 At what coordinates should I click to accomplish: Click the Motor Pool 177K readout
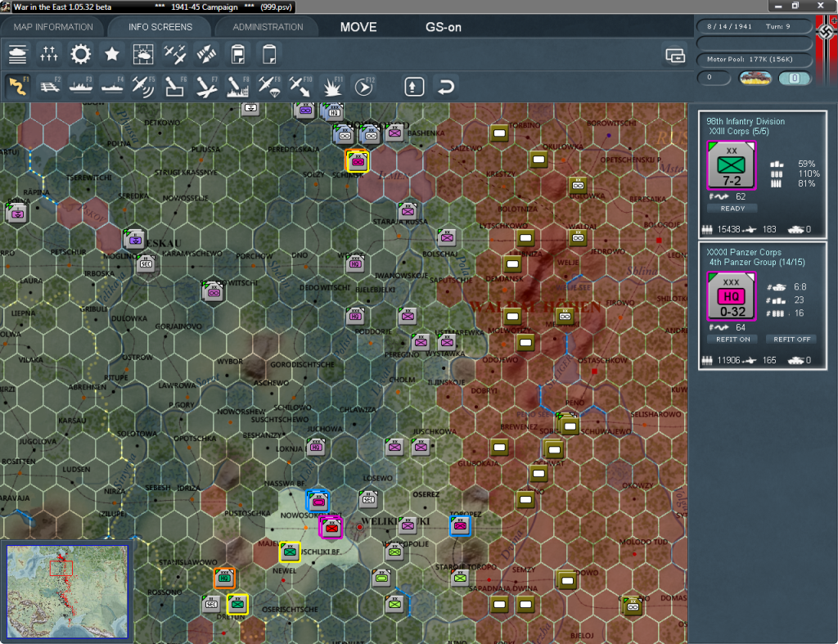click(x=754, y=59)
